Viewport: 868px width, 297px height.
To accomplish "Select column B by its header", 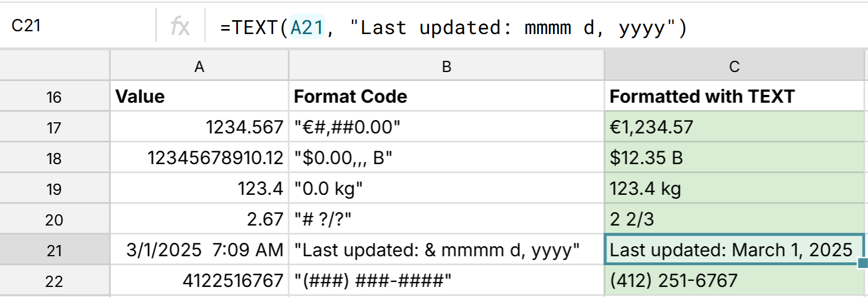I will point(446,67).
